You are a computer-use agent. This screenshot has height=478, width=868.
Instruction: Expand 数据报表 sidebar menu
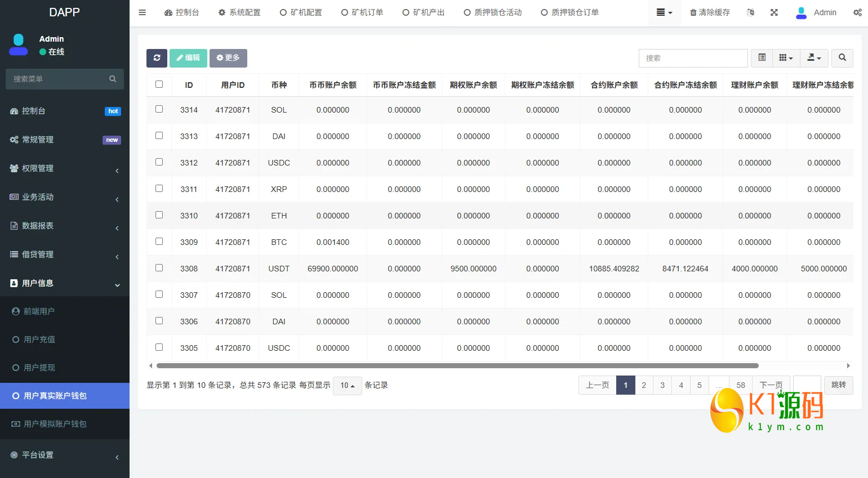point(65,226)
